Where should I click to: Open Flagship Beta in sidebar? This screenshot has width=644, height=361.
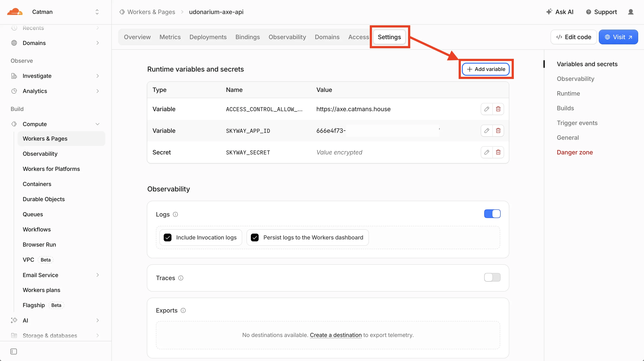[43, 305]
